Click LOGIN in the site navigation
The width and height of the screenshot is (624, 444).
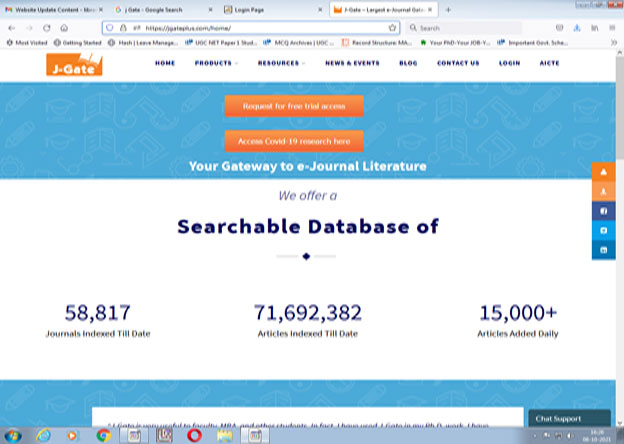[509, 63]
